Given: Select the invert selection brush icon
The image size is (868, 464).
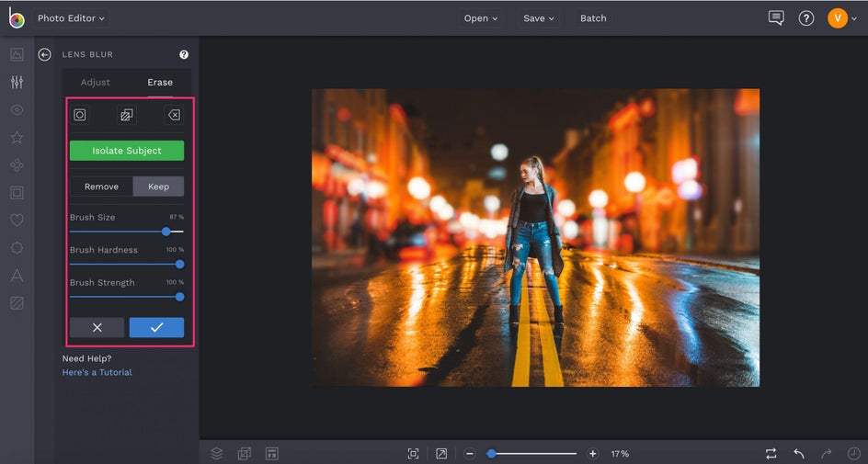Looking at the screenshot, I should [x=126, y=115].
